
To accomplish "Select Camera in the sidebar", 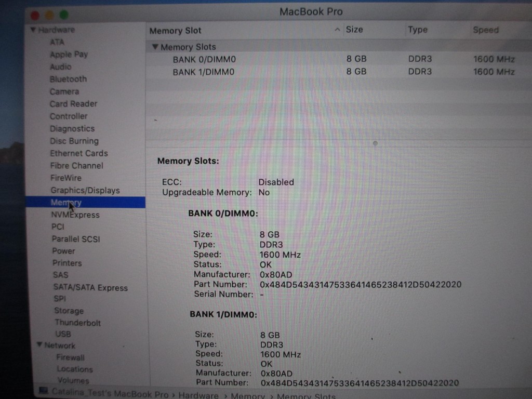I will (x=64, y=91).
